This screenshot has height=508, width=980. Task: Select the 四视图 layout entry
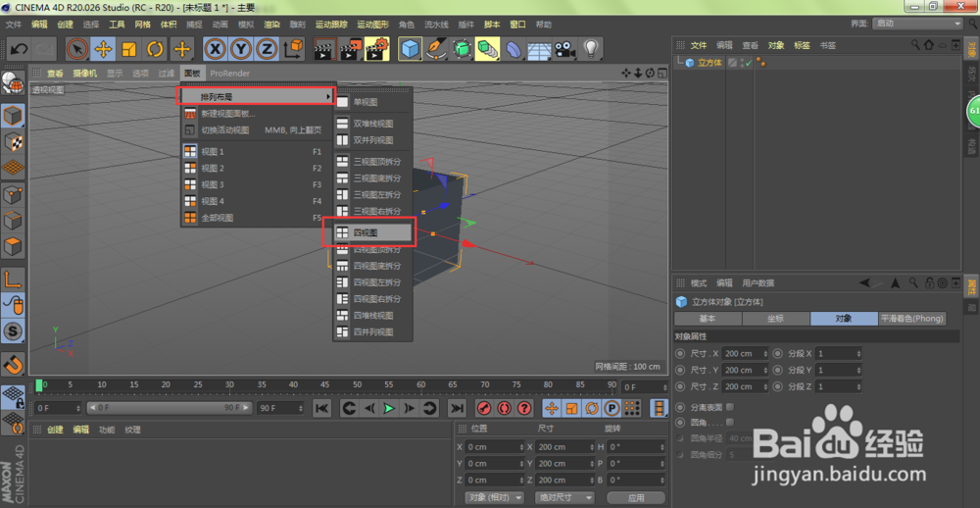(373, 232)
